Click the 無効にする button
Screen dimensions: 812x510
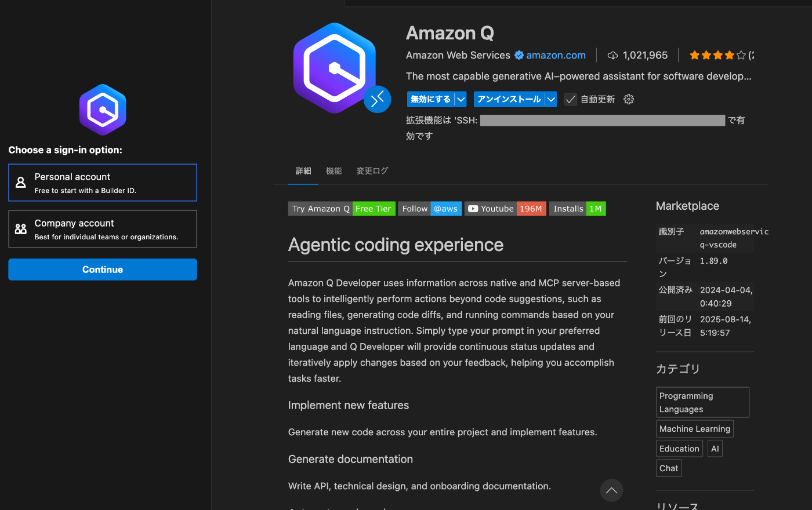[x=430, y=99]
